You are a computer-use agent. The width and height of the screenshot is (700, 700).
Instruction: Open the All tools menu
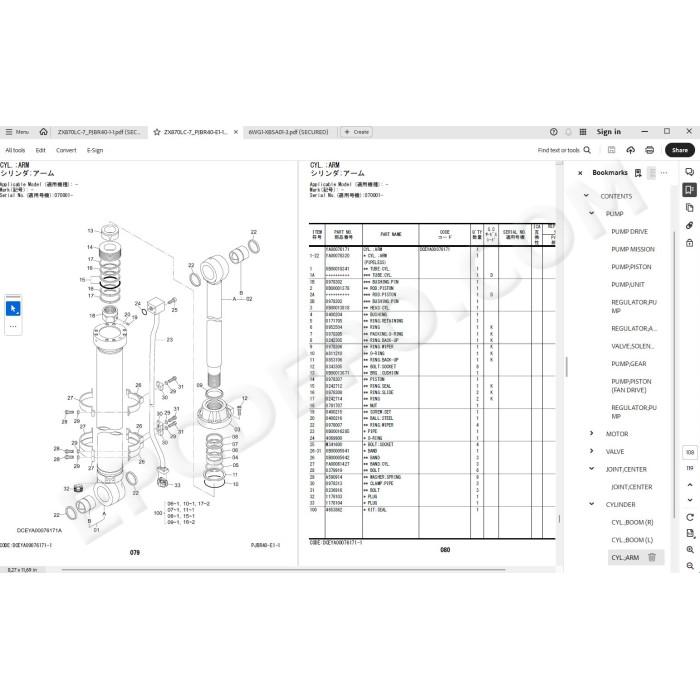15,150
